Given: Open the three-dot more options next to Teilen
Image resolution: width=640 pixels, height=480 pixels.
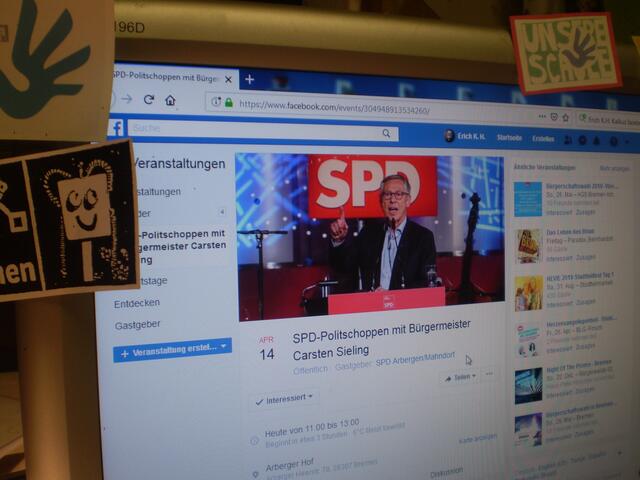Looking at the screenshot, I should tap(489, 373).
